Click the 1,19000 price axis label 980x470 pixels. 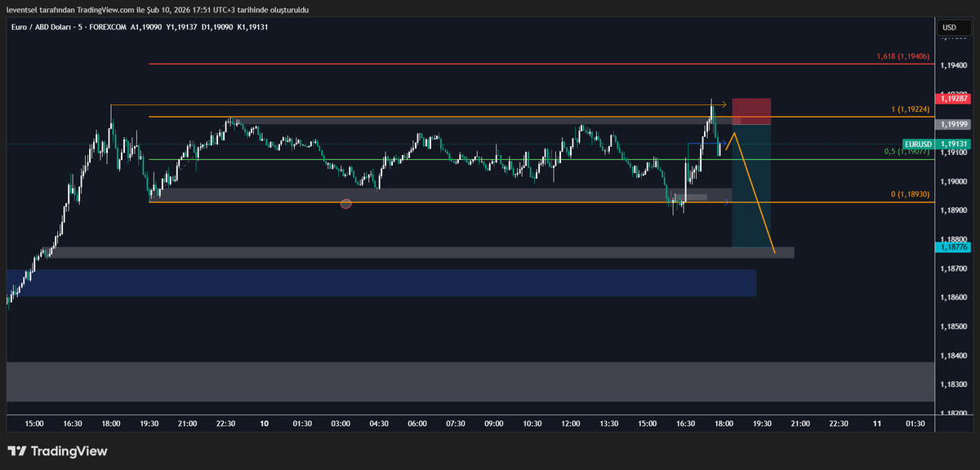point(955,181)
